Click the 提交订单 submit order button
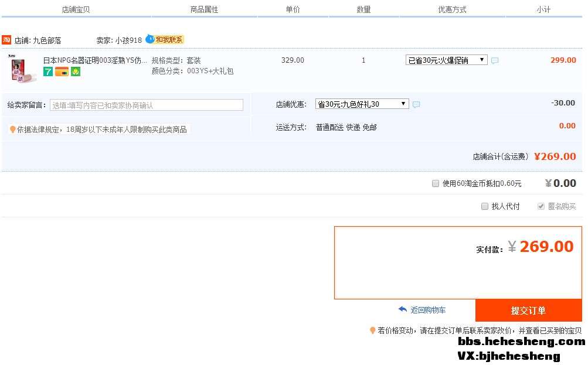This screenshot has height=365, width=588. coord(528,311)
